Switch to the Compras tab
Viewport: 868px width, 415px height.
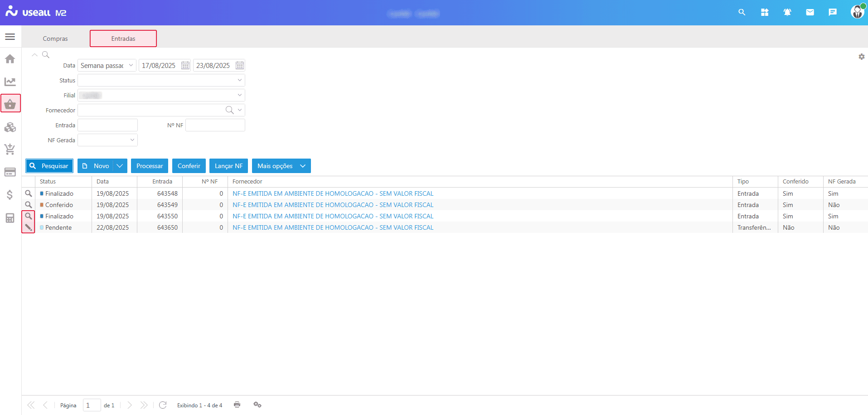pyautogui.click(x=55, y=39)
